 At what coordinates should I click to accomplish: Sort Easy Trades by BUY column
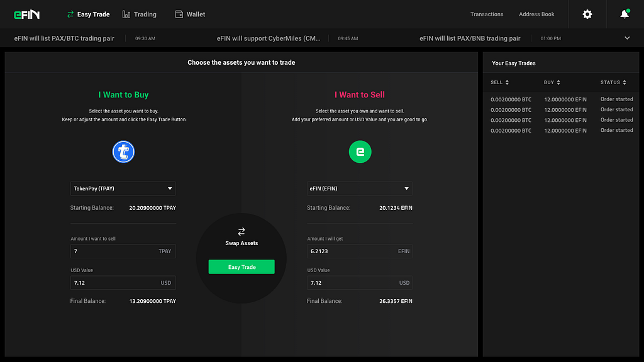click(552, 82)
